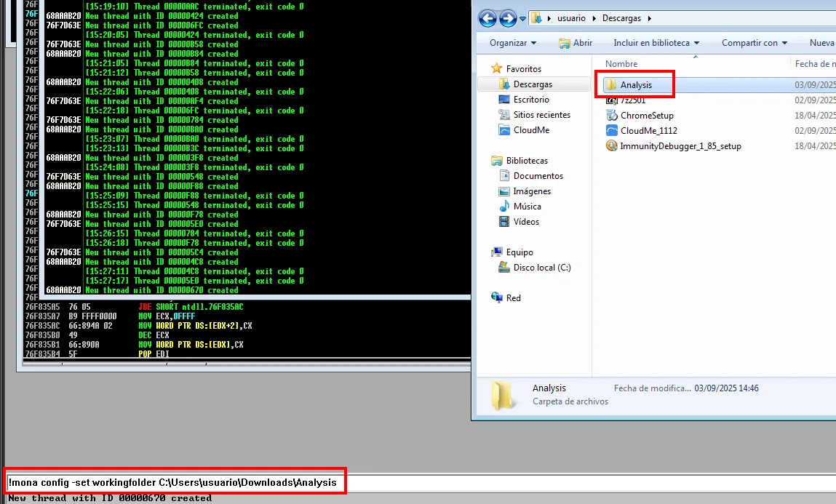Expand the breadcrumb arrow after Descargas

coord(650,18)
